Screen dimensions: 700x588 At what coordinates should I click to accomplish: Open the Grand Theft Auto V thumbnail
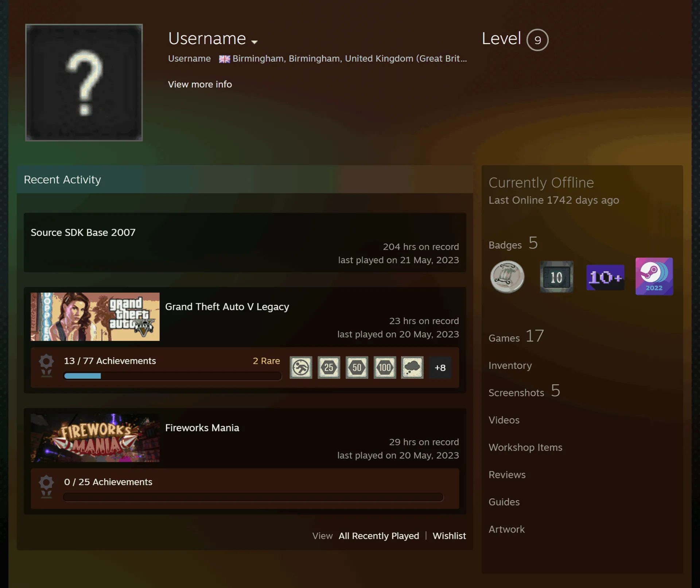95,317
